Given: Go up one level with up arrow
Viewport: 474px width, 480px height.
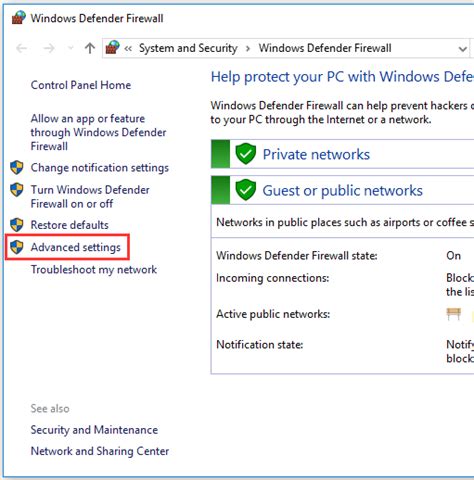Looking at the screenshot, I should coord(89,48).
